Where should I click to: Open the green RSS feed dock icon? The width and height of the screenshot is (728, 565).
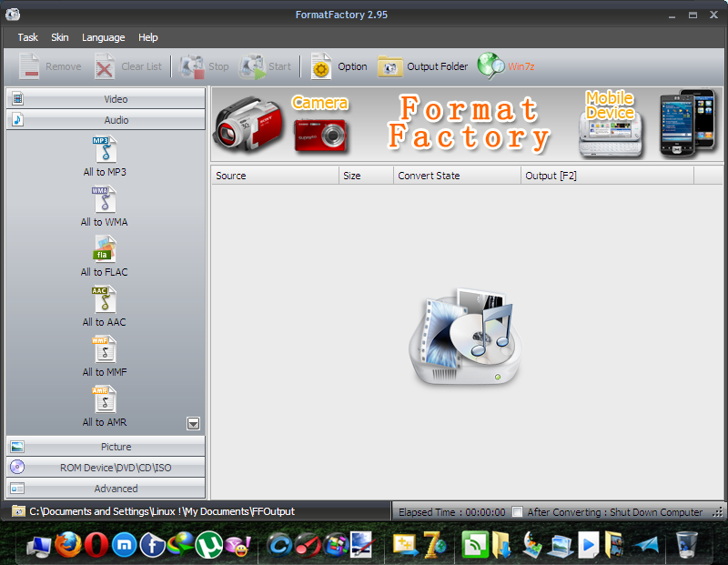coord(475,544)
